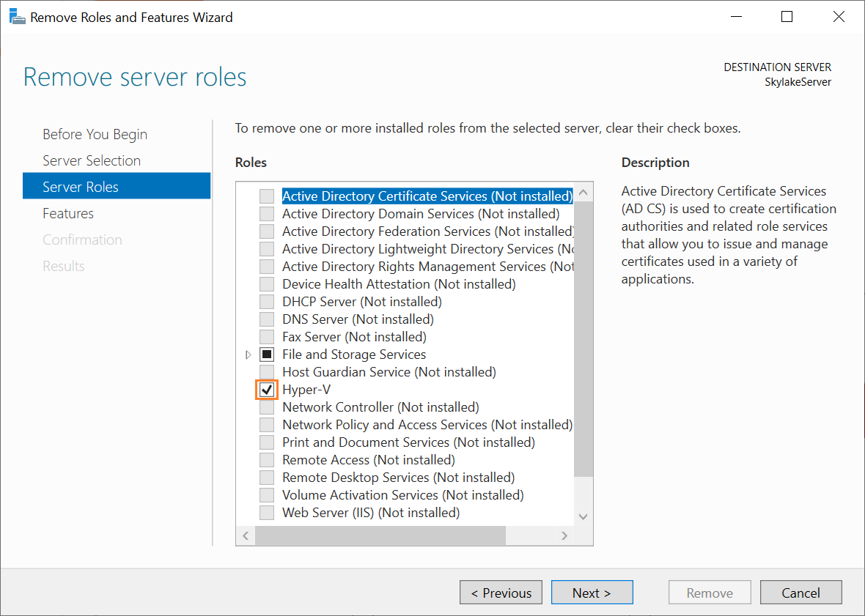Click the Device Health Attestation checkbox
865x616 pixels.
267,284
